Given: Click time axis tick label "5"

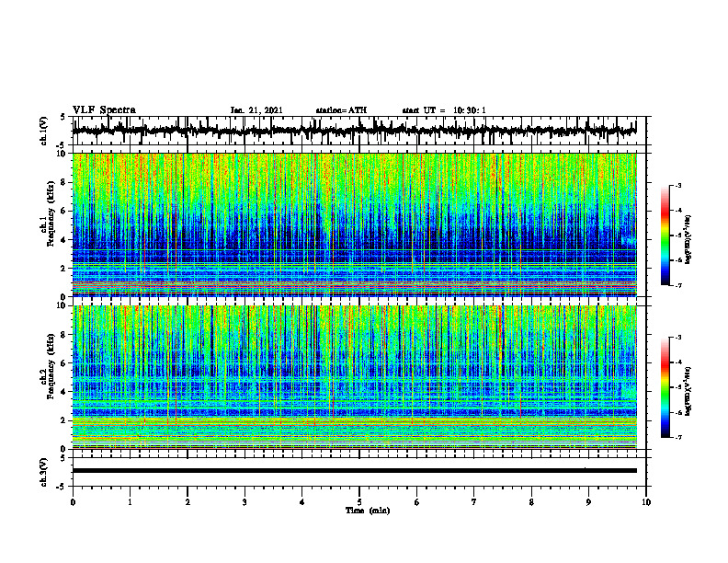Looking at the screenshot, I should pyautogui.click(x=359, y=502).
